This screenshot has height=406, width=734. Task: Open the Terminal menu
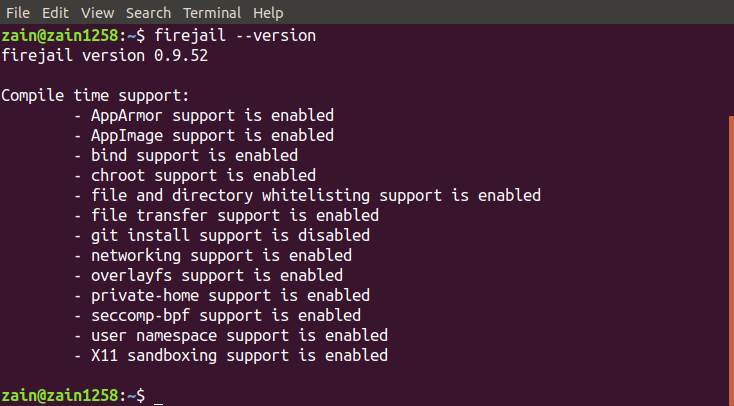[213, 13]
